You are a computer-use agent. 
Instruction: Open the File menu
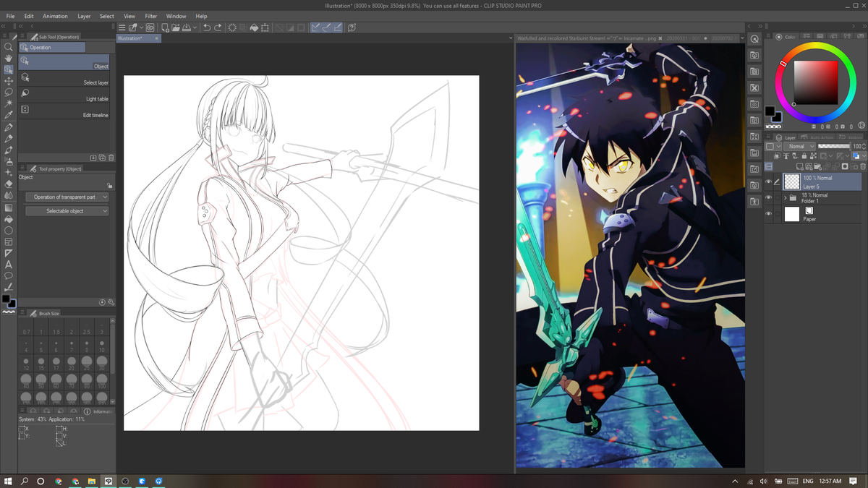tap(10, 16)
